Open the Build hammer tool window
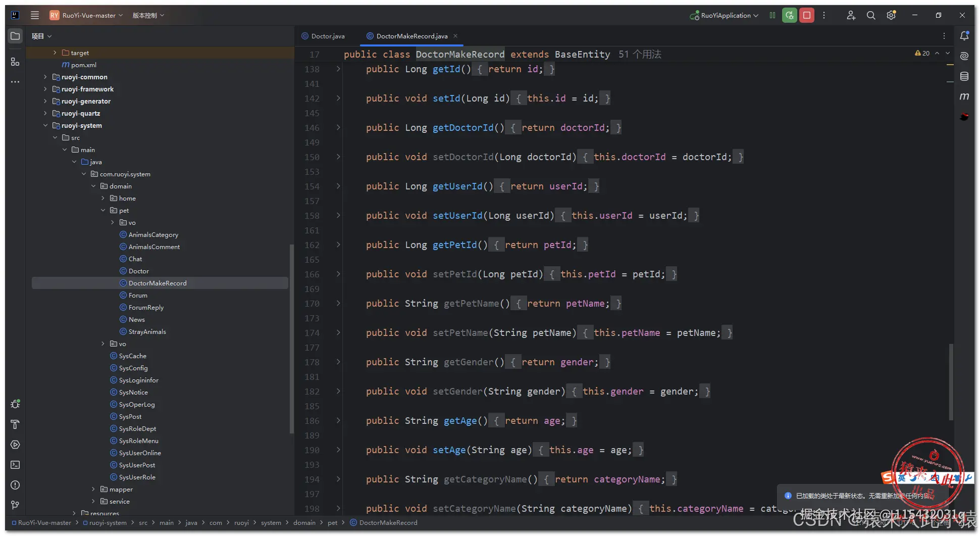This screenshot has width=980, height=536. coord(15,424)
